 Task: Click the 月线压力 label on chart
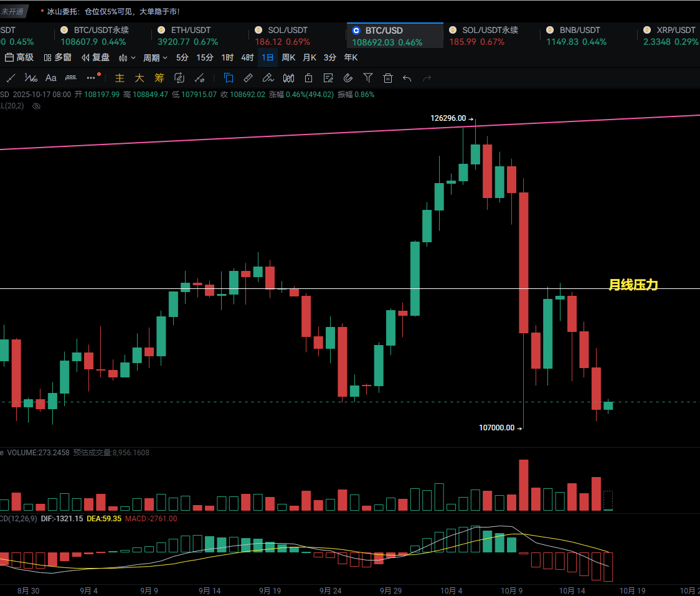tap(633, 285)
